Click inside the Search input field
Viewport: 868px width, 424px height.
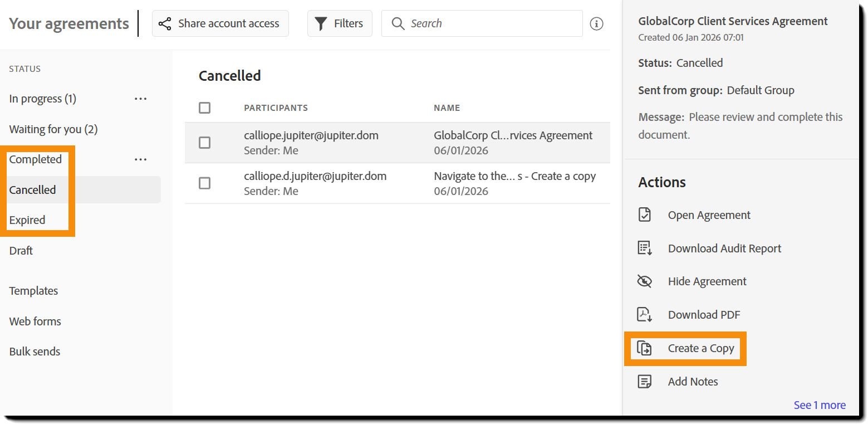tap(482, 23)
